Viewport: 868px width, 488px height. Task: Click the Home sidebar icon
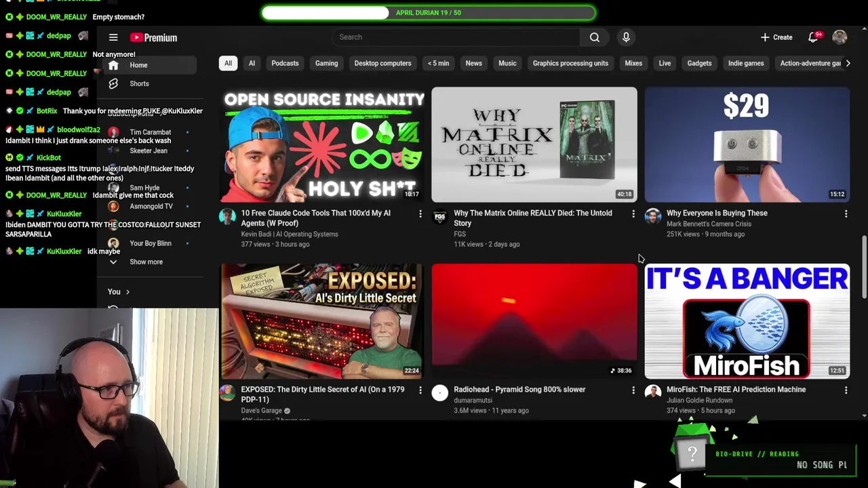point(113,65)
